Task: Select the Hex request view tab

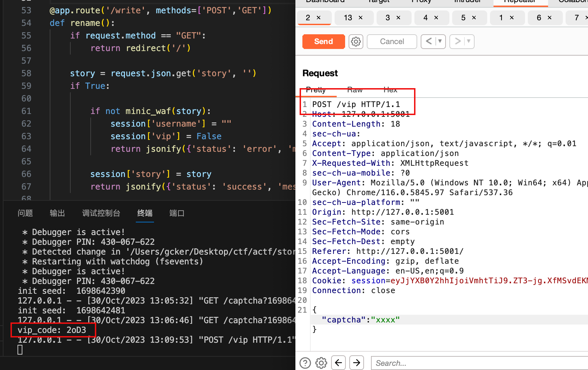Action: coord(390,90)
